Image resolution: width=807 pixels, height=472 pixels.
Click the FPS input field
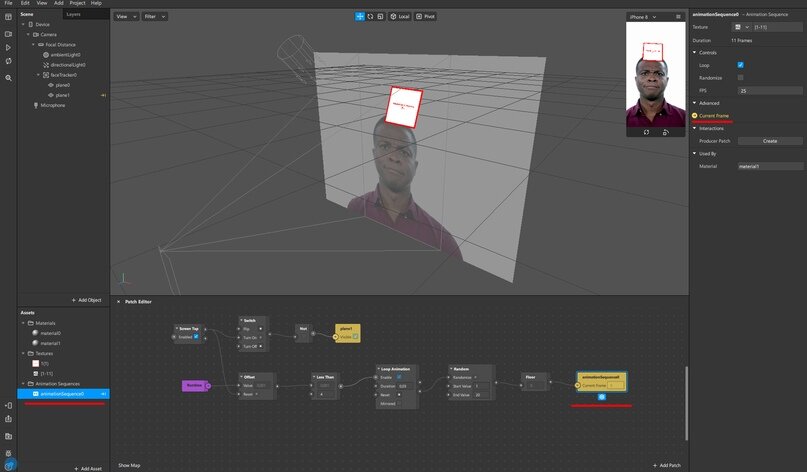coord(769,90)
